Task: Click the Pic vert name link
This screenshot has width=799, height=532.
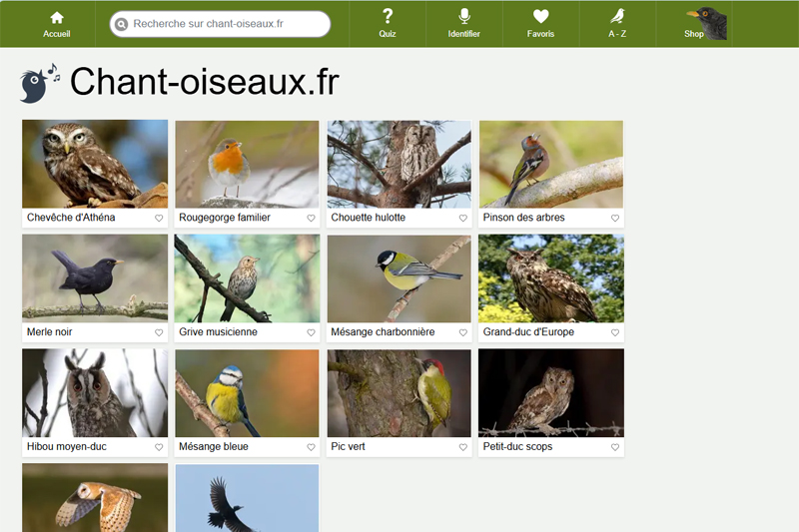Action: point(348,446)
